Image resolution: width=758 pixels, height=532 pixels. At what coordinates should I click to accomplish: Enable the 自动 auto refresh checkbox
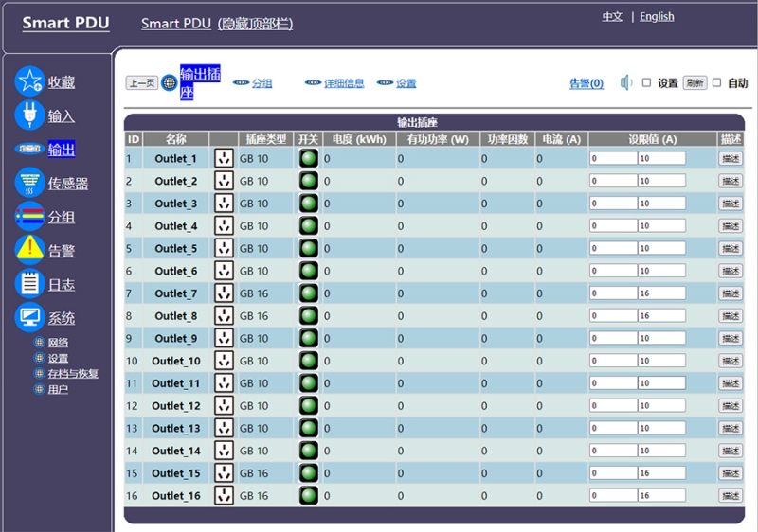[717, 82]
